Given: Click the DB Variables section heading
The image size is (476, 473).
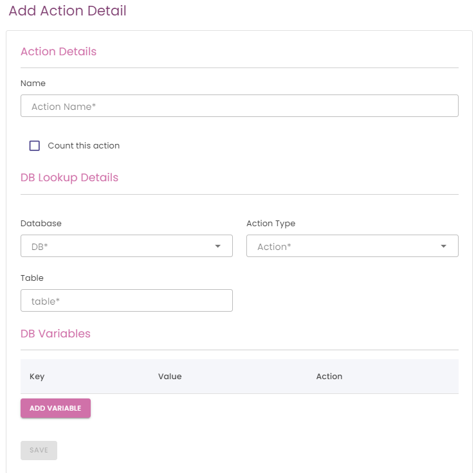Looking at the screenshot, I should click(x=55, y=334).
